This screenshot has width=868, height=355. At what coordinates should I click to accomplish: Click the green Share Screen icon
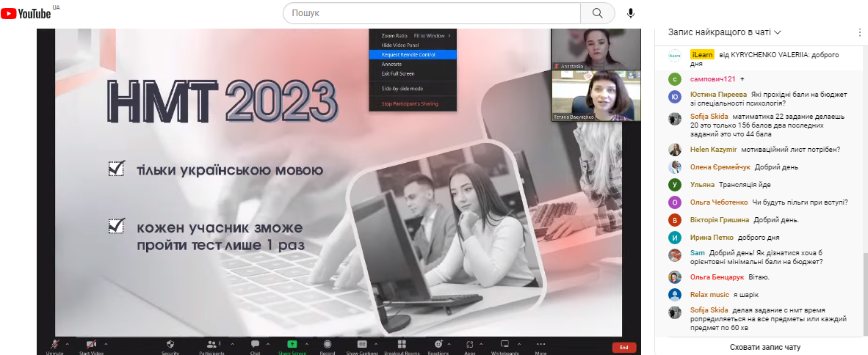pos(292,344)
